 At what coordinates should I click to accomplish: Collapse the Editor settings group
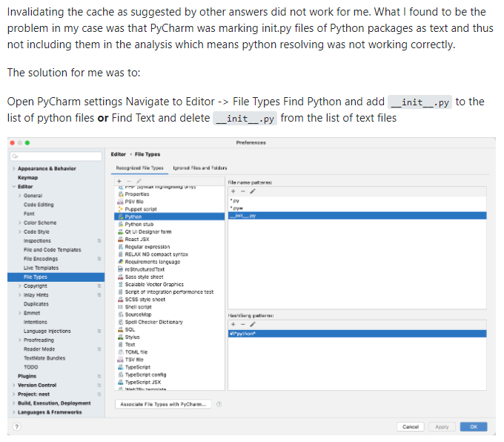pos(14,187)
